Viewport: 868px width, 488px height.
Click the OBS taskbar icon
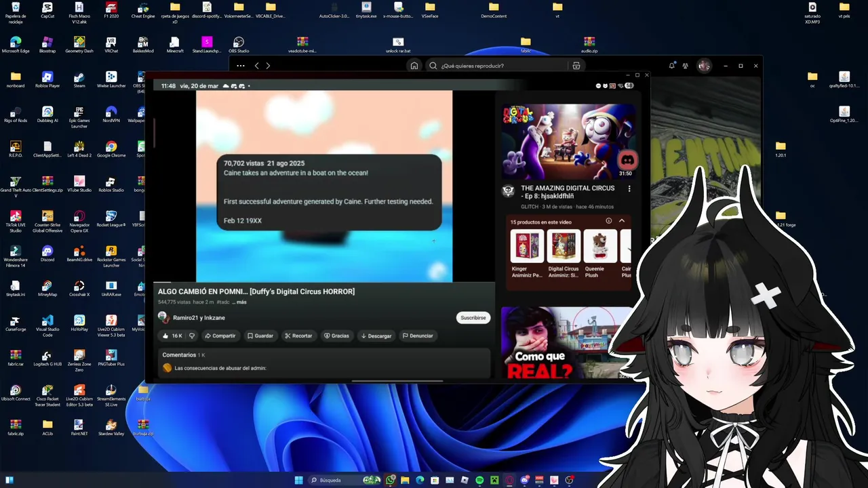coord(569,480)
